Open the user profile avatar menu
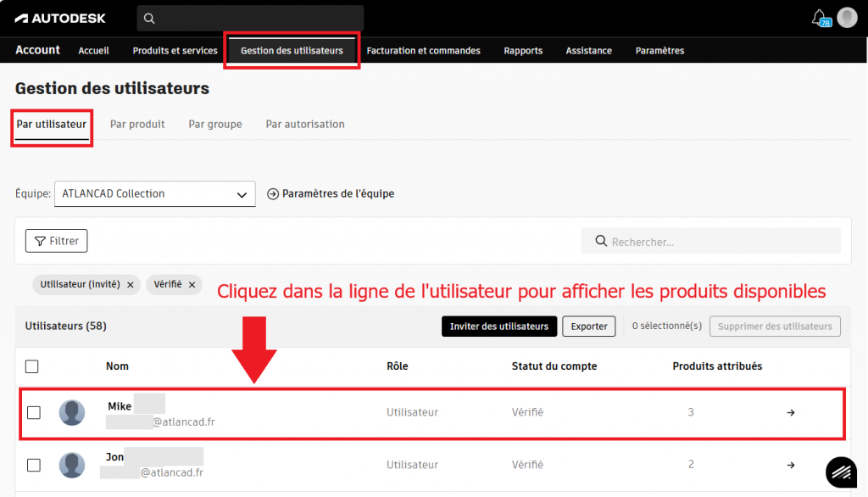The image size is (868, 497). click(x=847, y=18)
